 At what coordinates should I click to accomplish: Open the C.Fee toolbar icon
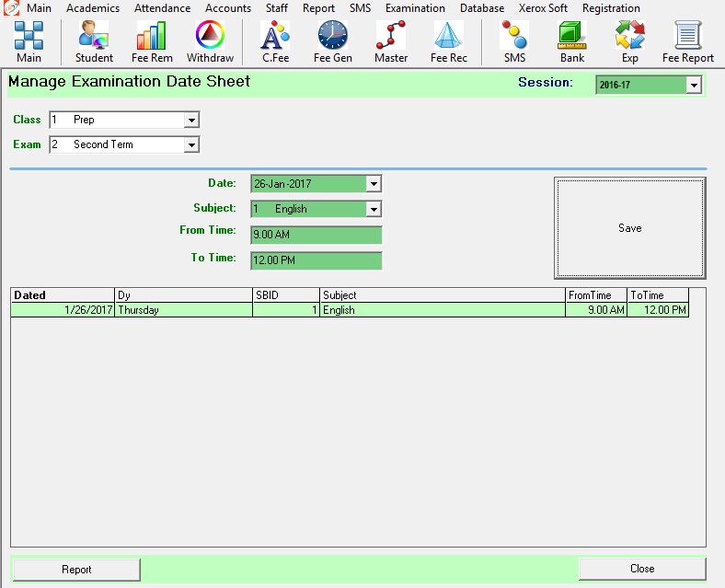pyautogui.click(x=276, y=42)
